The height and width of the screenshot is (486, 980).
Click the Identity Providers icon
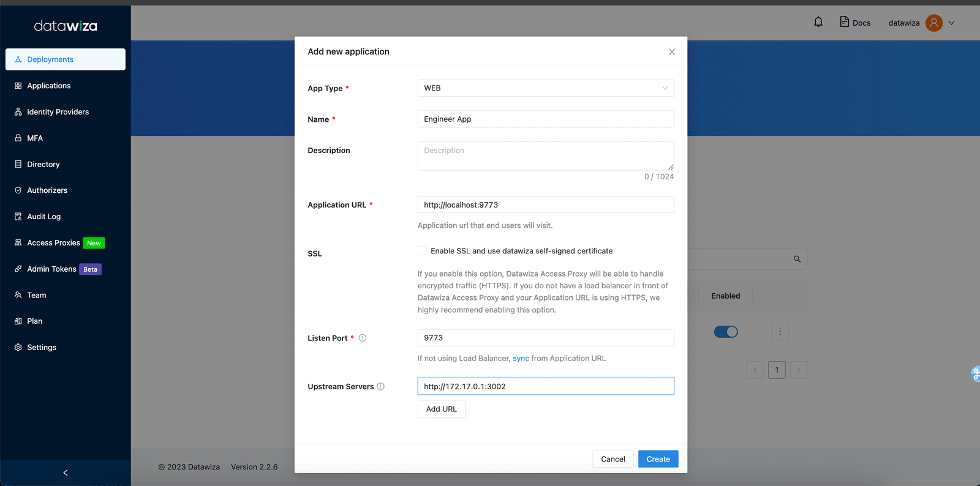tap(18, 112)
